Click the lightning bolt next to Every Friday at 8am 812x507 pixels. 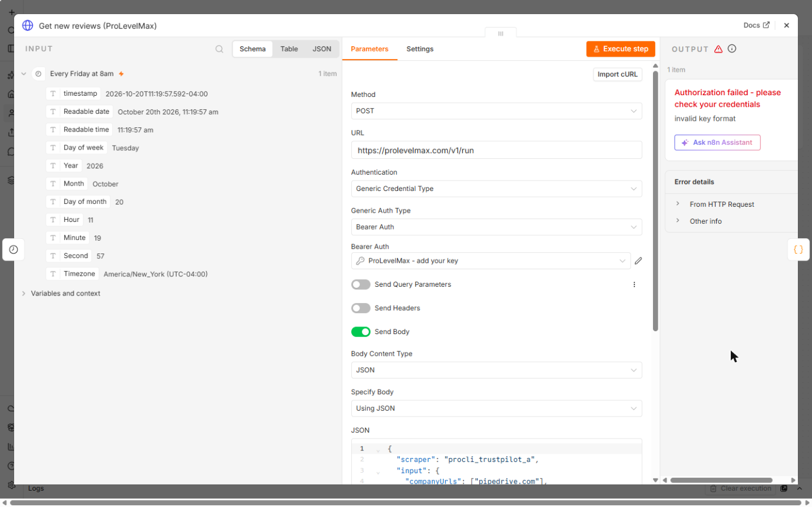(x=122, y=74)
